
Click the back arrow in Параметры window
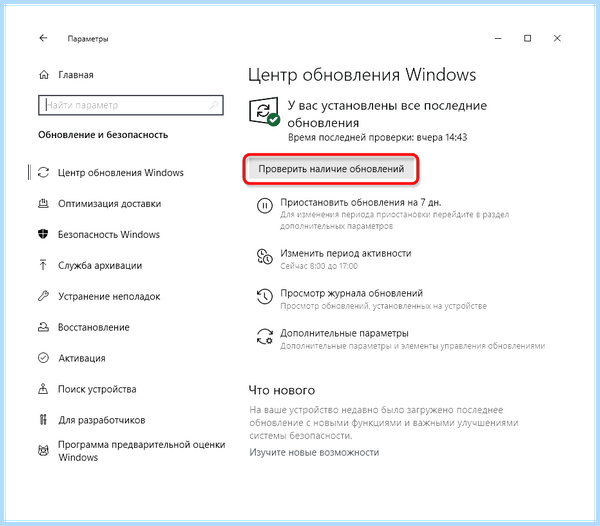coord(43,38)
